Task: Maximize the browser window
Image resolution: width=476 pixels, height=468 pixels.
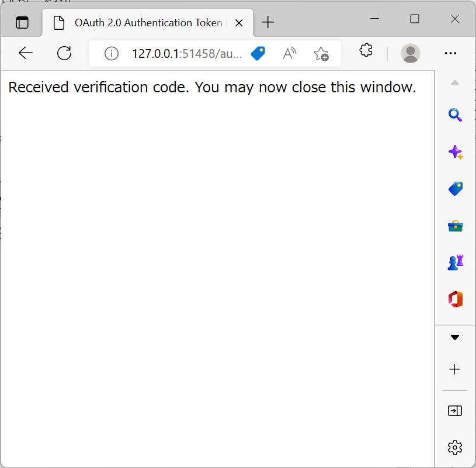Action: click(415, 19)
